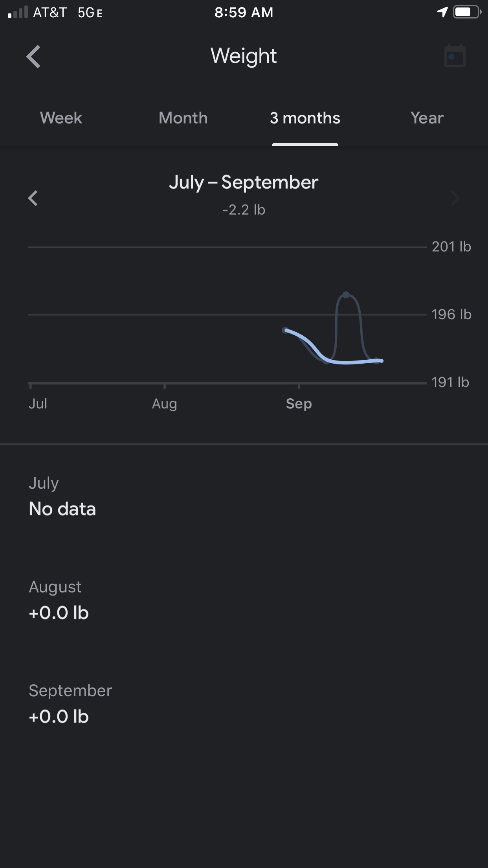Tap the battery indicator icon
Viewport: 488px width, 868px height.
tap(467, 12)
